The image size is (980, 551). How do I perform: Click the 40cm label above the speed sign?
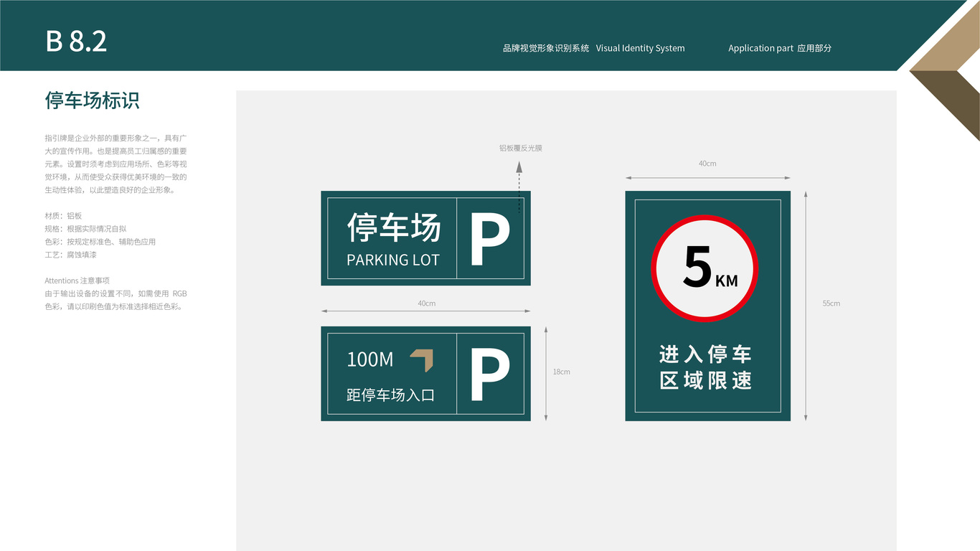pos(707,164)
